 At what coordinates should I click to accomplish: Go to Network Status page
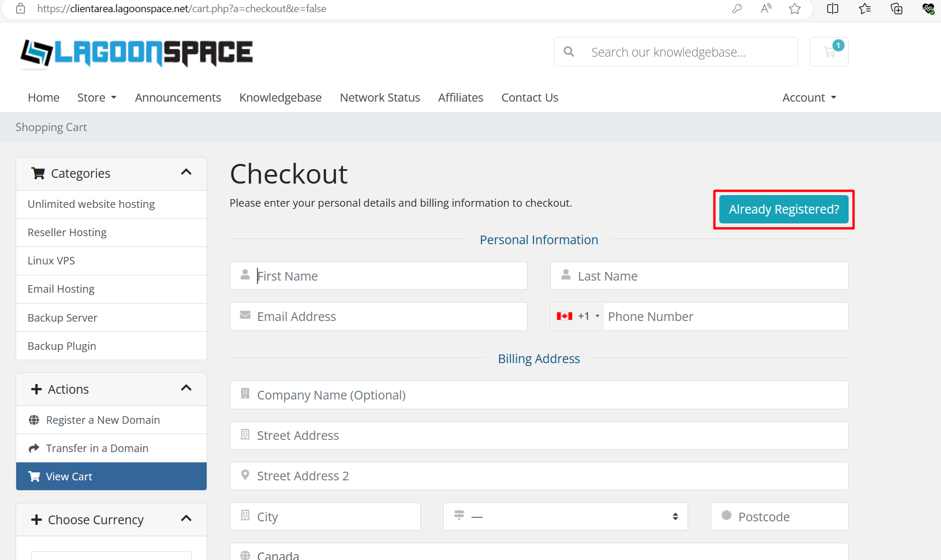[x=380, y=98]
